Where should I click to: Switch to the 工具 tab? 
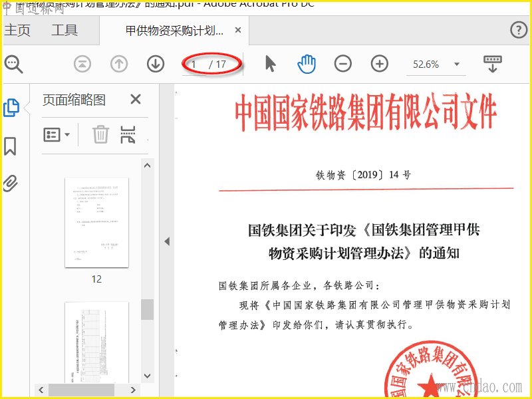(x=65, y=30)
